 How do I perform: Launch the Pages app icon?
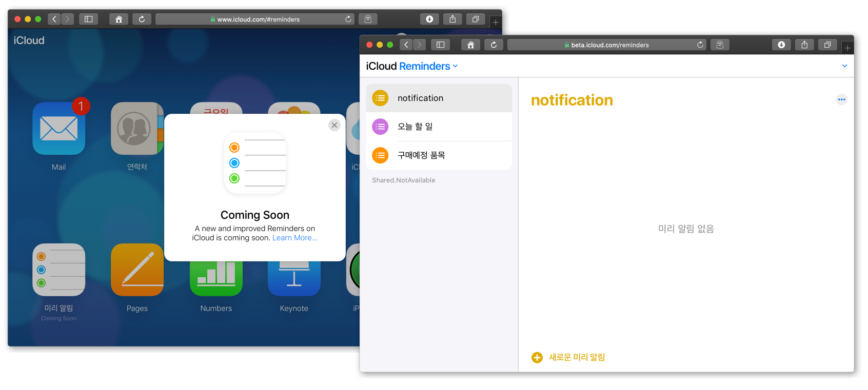click(137, 270)
